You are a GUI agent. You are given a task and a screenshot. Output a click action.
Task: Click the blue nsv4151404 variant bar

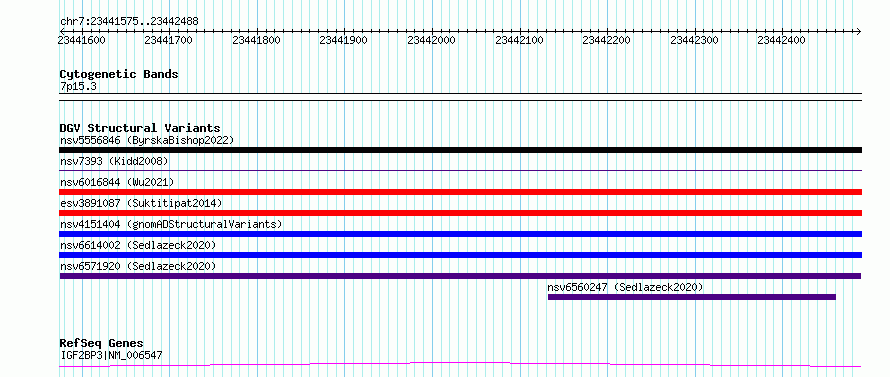(x=460, y=234)
